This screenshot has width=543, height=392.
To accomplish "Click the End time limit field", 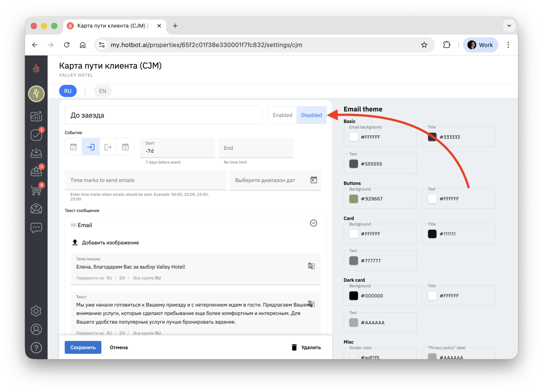I will tap(256, 148).
